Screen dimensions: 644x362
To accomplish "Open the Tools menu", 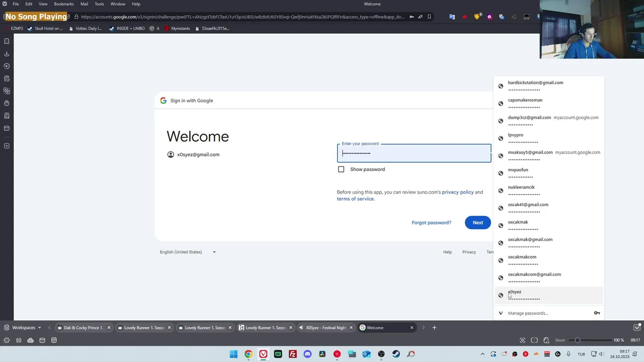I will click(x=99, y=4).
